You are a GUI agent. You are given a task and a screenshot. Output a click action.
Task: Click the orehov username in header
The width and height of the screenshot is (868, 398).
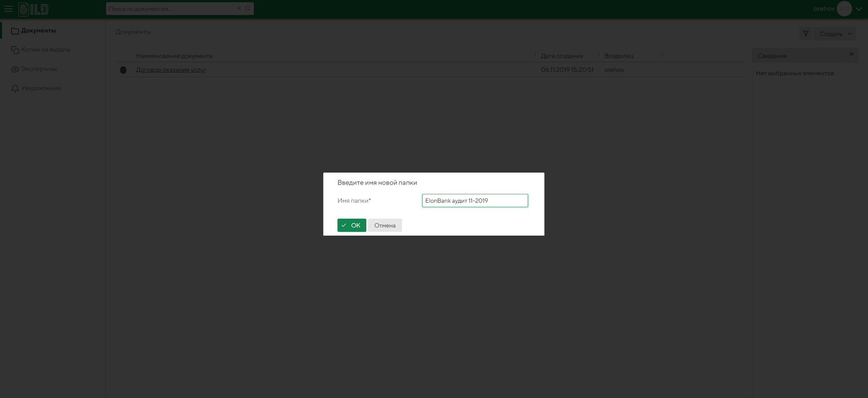[x=824, y=9]
